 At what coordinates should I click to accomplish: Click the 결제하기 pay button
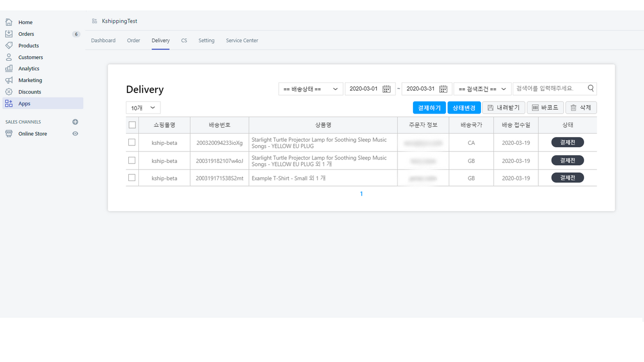(x=429, y=108)
